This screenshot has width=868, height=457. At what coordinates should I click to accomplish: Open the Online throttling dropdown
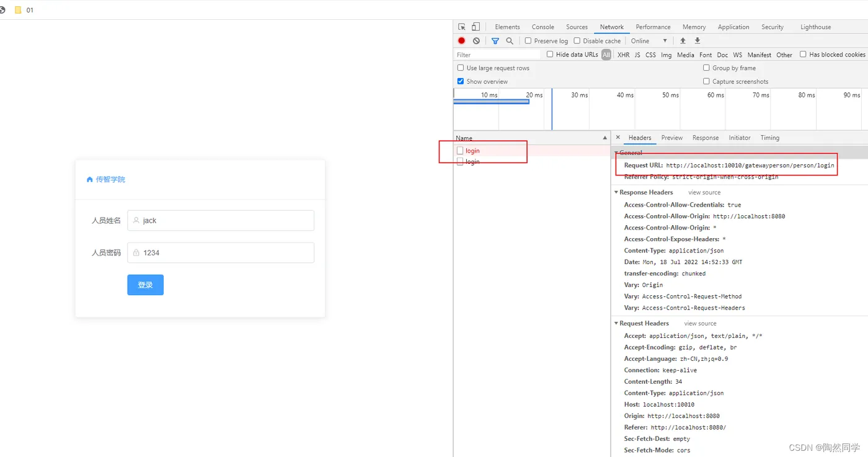pos(649,41)
